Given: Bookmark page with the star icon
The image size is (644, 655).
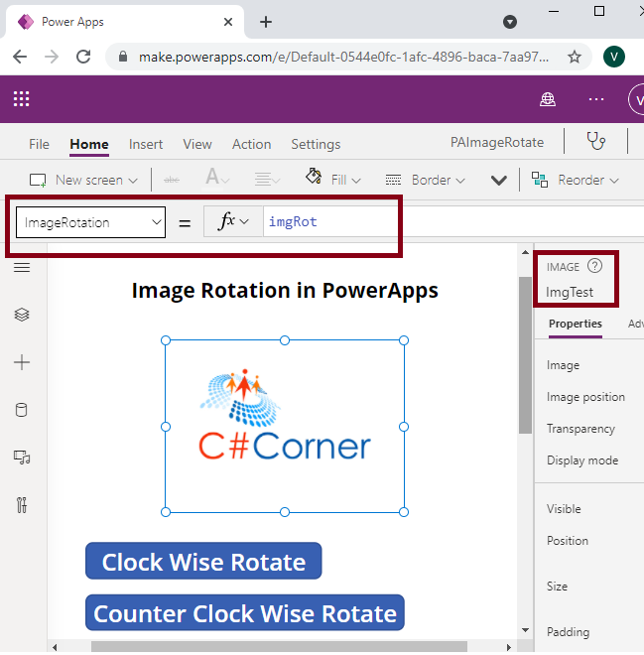Looking at the screenshot, I should coord(575,57).
